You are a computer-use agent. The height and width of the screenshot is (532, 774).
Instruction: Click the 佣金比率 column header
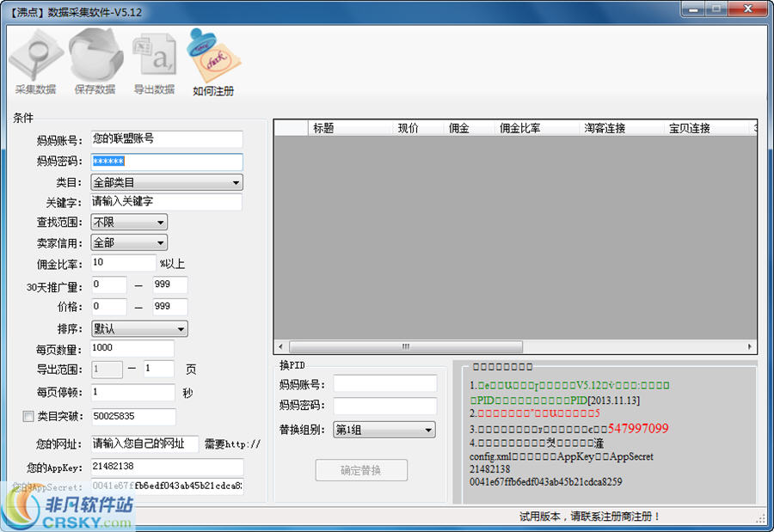coord(519,126)
